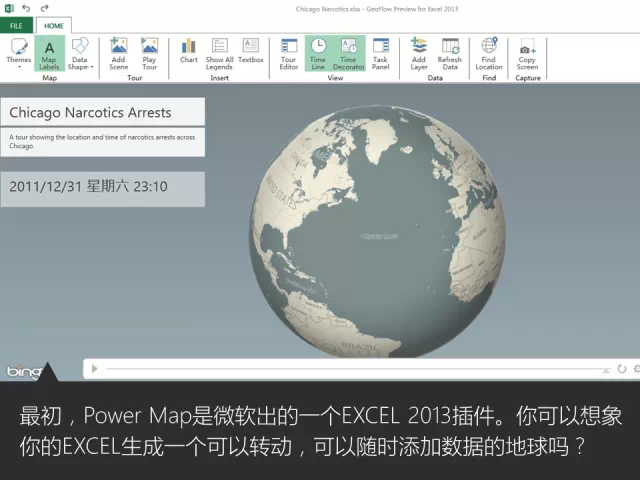Start the tour with Play Tour

149,53
